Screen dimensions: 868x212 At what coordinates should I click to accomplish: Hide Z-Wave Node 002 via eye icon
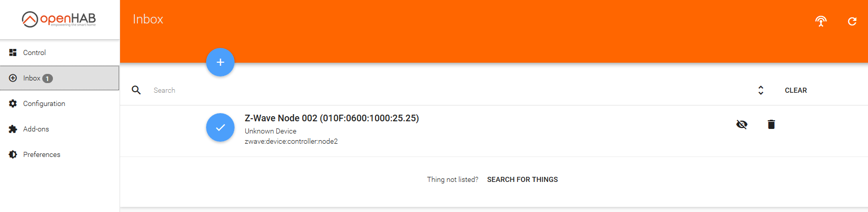pos(742,124)
